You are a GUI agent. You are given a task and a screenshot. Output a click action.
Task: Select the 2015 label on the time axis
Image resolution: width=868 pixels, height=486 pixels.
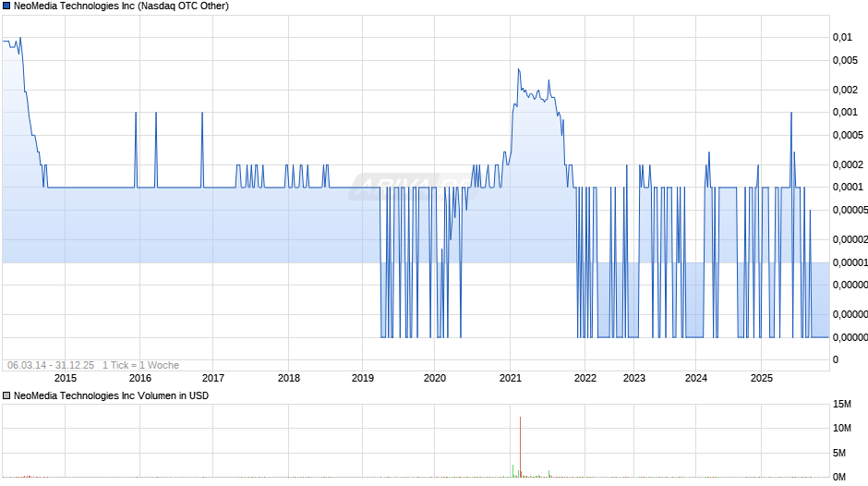click(66, 378)
